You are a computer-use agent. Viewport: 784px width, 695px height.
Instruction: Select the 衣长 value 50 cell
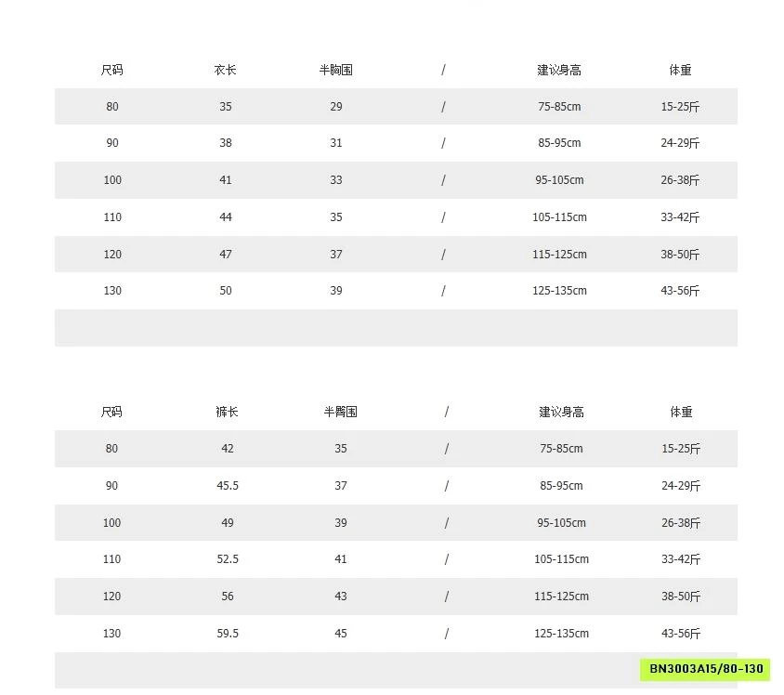226,291
